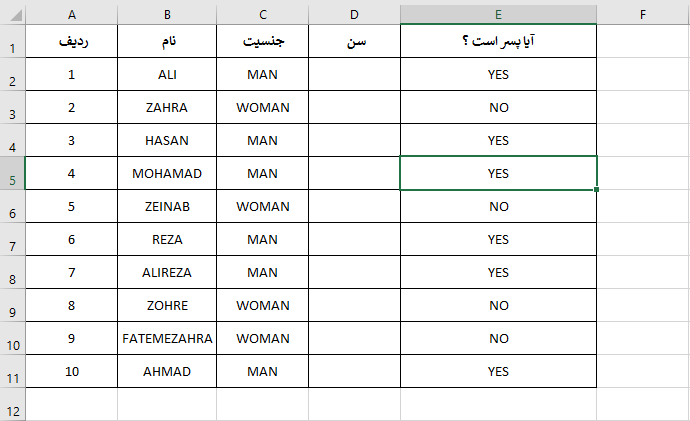The height and width of the screenshot is (421, 690).
Task: Select column F header
Action: pyautogui.click(x=642, y=14)
